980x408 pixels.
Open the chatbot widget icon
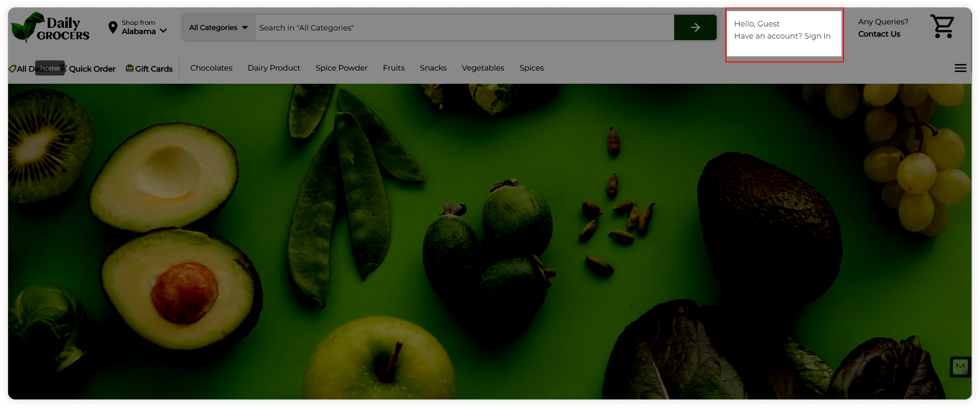[x=960, y=366]
